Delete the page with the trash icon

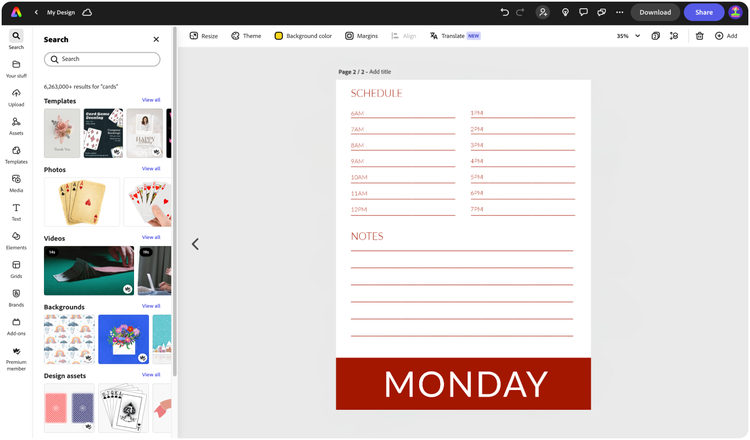[699, 36]
